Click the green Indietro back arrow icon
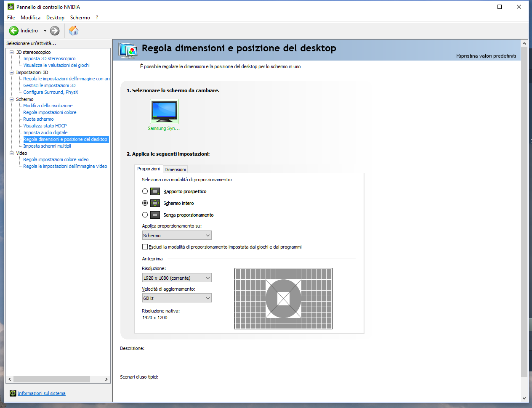Image resolution: width=532 pixels, height=408 pixels. coord(14,31)
